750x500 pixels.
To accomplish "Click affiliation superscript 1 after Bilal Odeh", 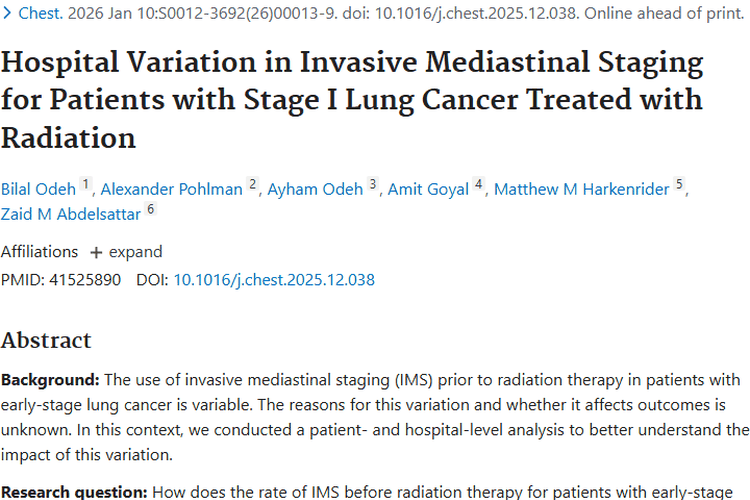I will [86, 185].
